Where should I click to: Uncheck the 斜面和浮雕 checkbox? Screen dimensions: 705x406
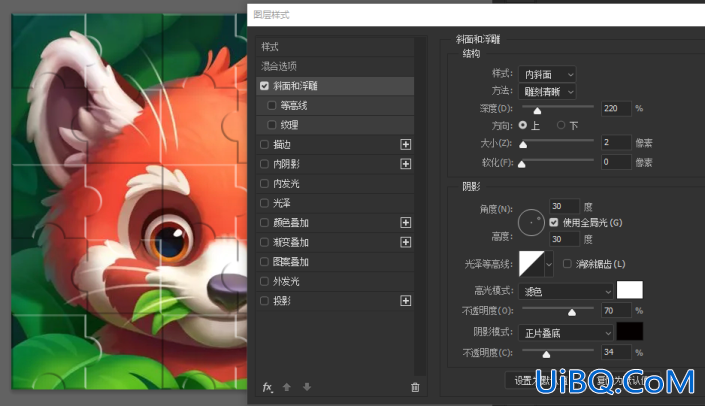(264, 86)
